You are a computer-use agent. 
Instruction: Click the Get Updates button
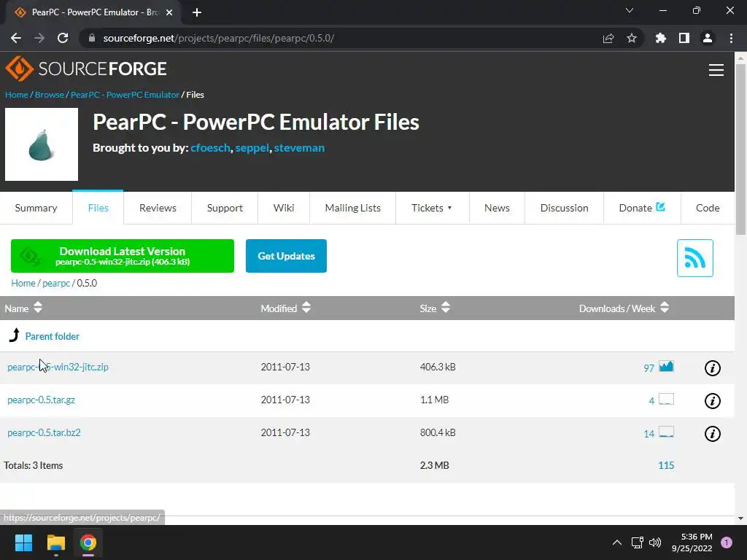coord(286,256)
